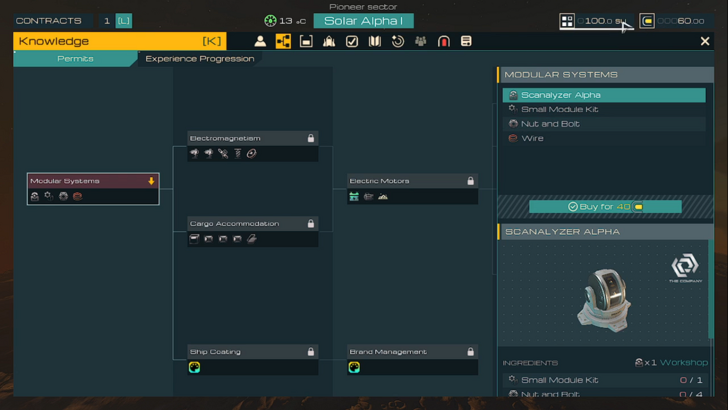Open the folded map icon
This screenshot has height=410, width=728.
click(x=375, y=41)
